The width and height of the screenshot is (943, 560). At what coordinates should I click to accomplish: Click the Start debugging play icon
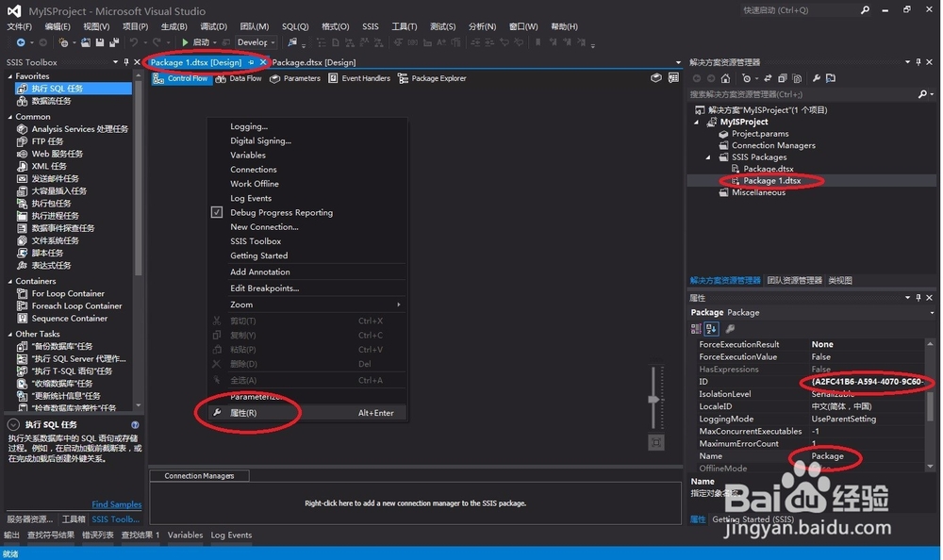(x=185, y=42)
